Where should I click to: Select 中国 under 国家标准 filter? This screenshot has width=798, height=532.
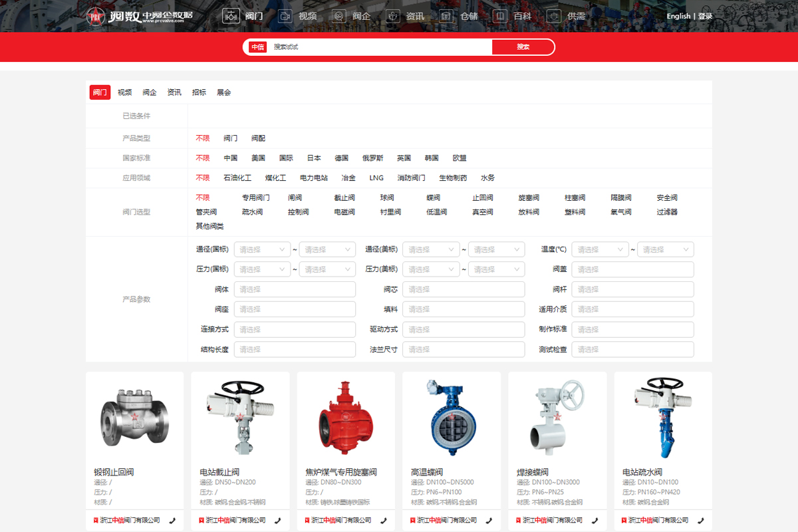pyautogui.click(x=230, y=158)
